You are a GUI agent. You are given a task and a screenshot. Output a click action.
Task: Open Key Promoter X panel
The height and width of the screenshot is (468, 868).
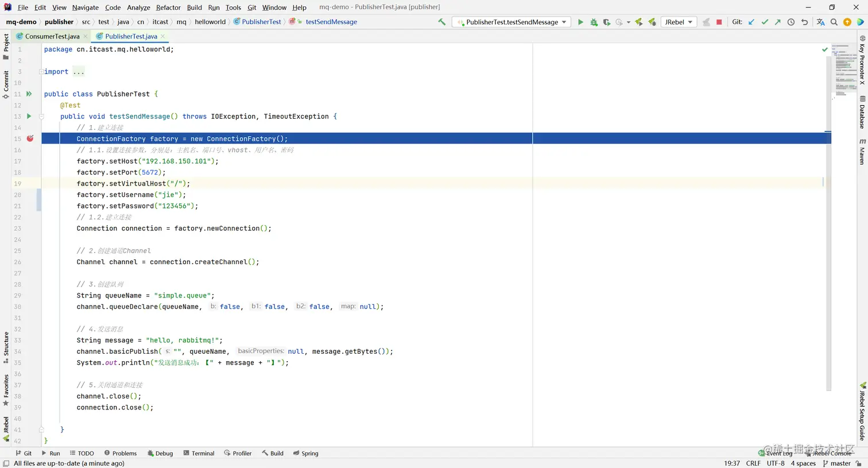[x=862, y=60]
